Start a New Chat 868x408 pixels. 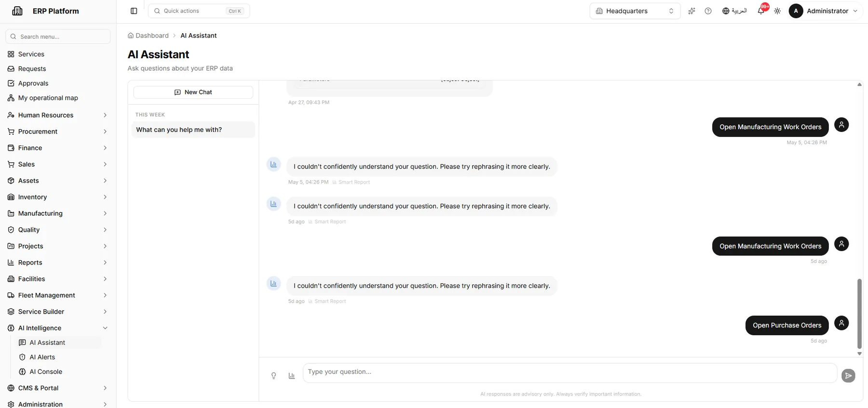click(x=193, y=92)
